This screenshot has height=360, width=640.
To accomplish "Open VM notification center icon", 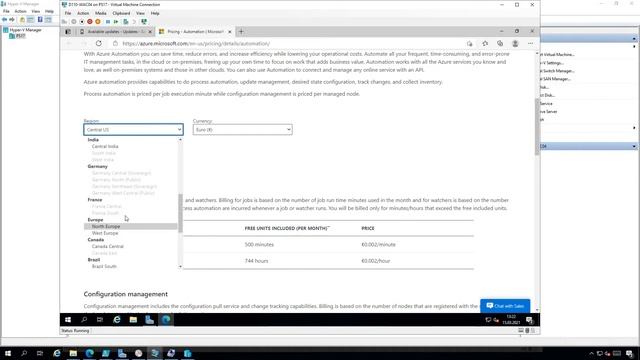I will [529, 320].
